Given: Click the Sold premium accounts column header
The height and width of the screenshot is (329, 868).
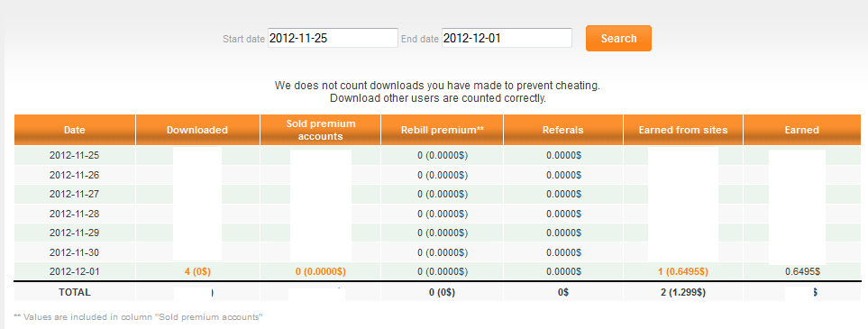Looking at the screenshot, I should click(321, 130).
